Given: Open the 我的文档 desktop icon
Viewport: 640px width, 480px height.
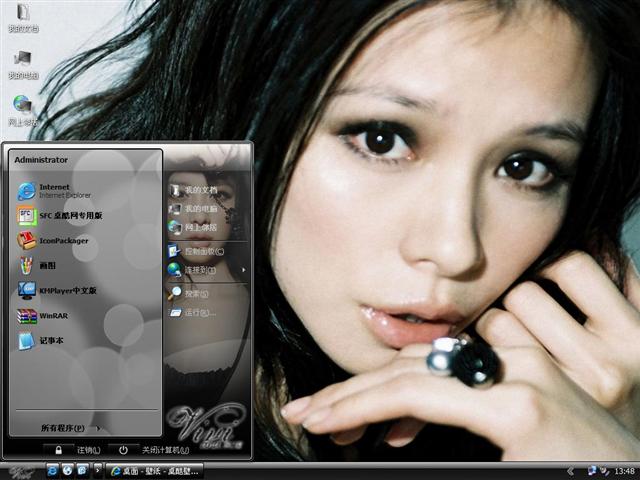Looking at the screenshot, I should click(23, 17).
